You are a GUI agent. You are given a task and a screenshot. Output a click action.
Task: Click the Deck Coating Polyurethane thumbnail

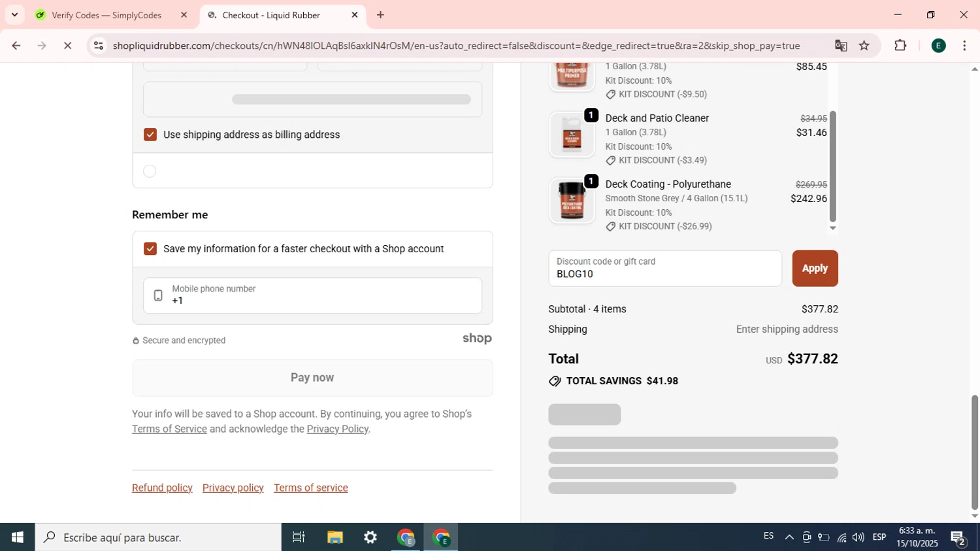pos(572,201)
